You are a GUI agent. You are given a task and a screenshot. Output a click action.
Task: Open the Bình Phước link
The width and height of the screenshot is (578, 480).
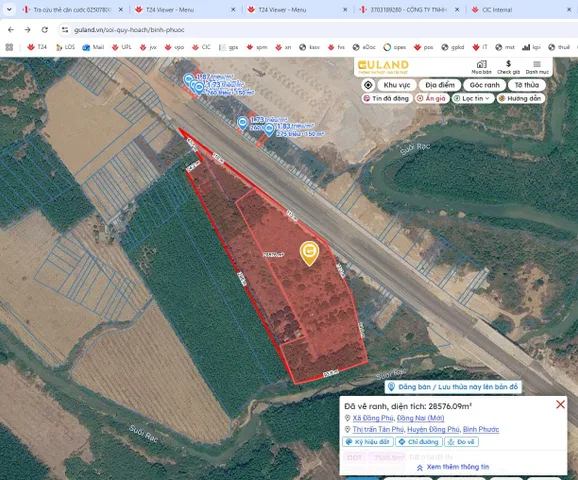[481, 429]
